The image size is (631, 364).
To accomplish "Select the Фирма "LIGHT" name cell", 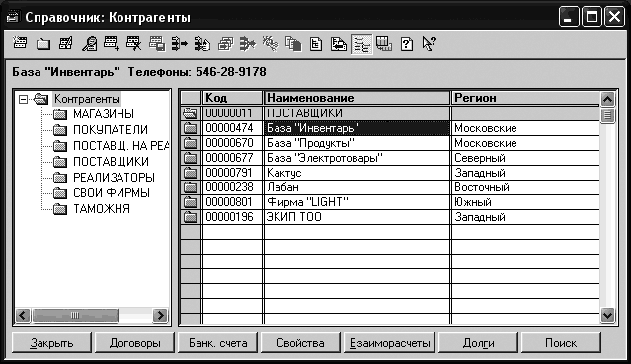I will (x=356, y=202).
